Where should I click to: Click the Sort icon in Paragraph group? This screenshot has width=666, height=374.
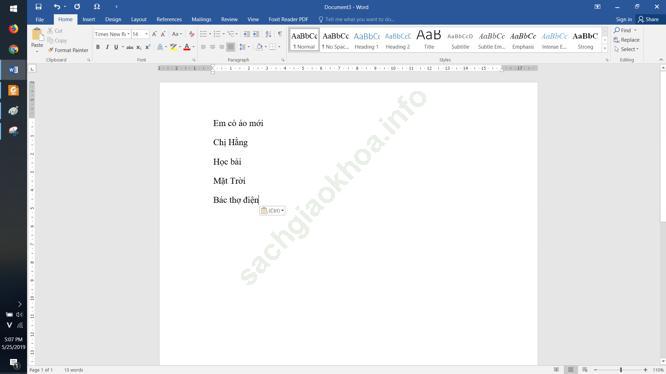(x=268, y=34)
